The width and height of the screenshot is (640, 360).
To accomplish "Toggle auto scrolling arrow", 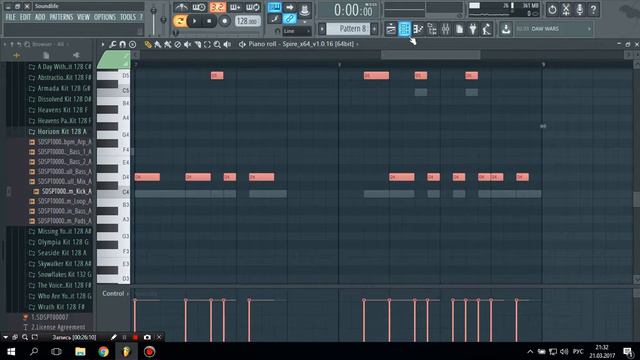I will (289, 7).
